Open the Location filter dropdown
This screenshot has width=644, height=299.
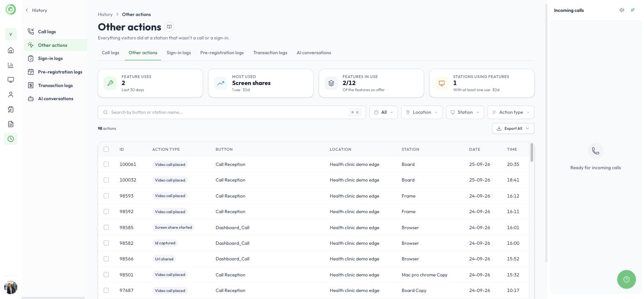pos(422,112)
